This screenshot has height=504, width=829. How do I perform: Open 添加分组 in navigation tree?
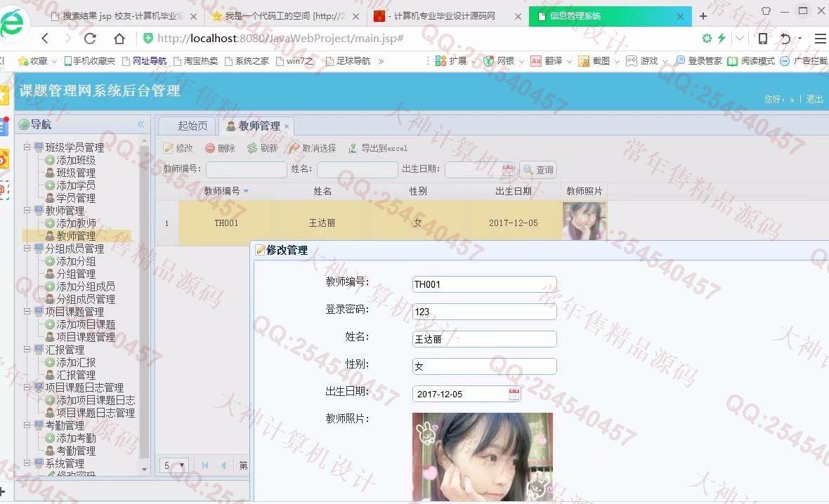tap(76, 262)
